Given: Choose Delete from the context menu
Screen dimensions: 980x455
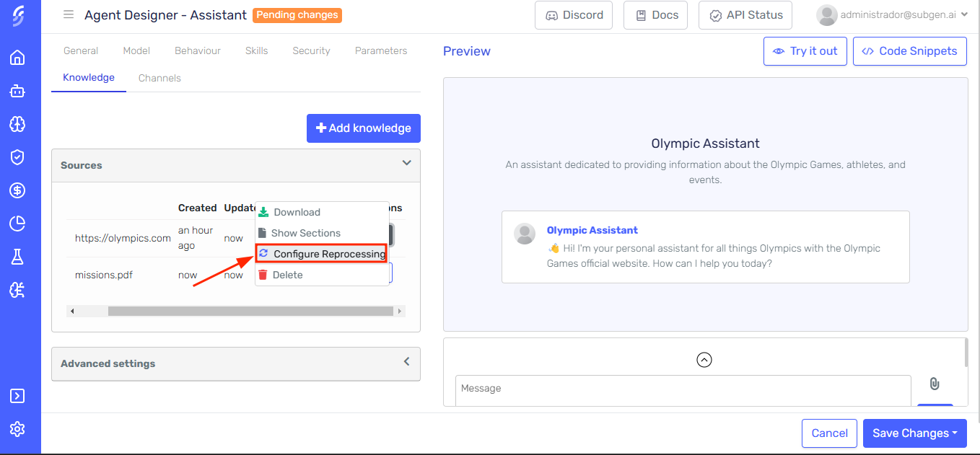Looking at the screenshot, I should point(322,275).
